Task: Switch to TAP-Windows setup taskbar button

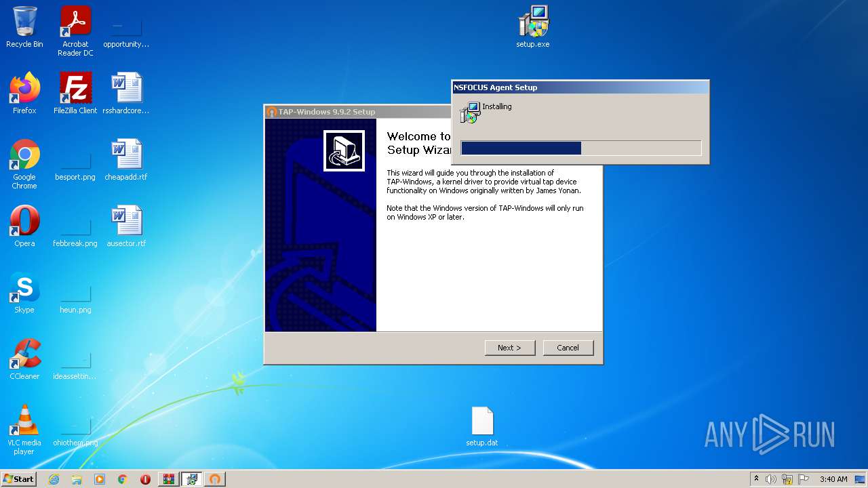Action: point(215,479)
